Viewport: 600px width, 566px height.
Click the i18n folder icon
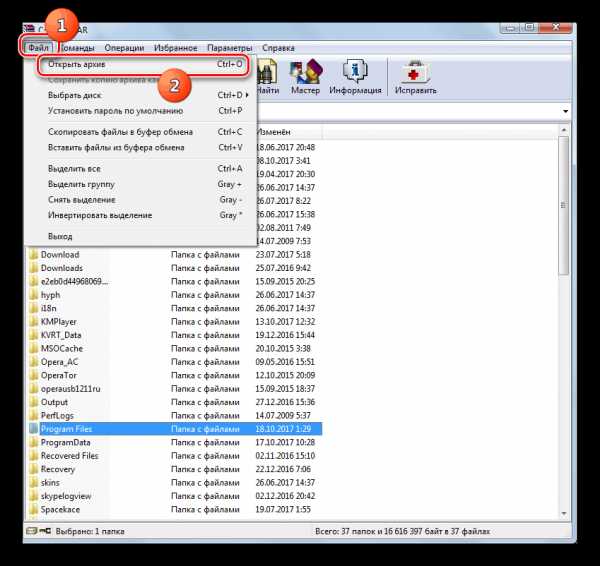[34, 308]
